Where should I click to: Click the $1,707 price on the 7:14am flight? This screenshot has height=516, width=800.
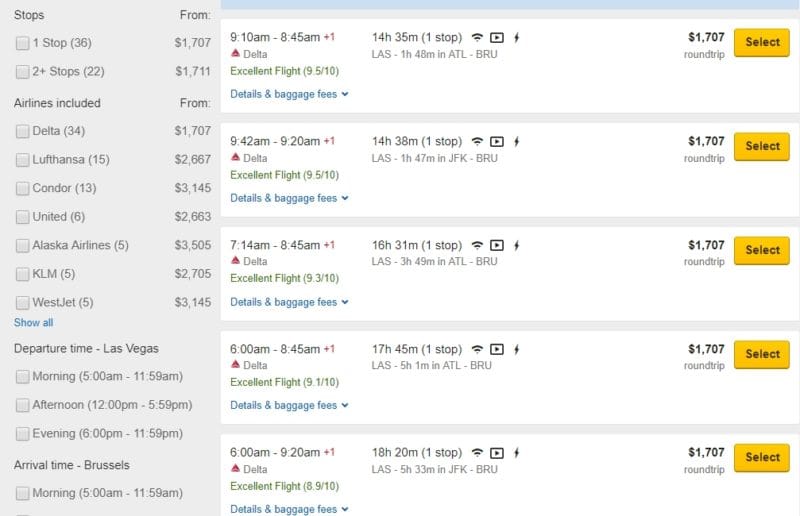tap(706, 245)
